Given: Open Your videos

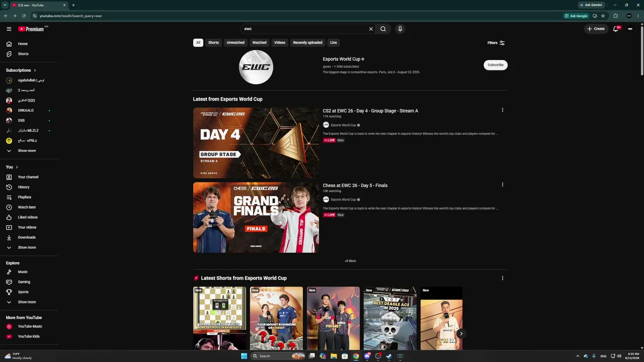Looking at the screenshot, I should click(x=29, y=227).
